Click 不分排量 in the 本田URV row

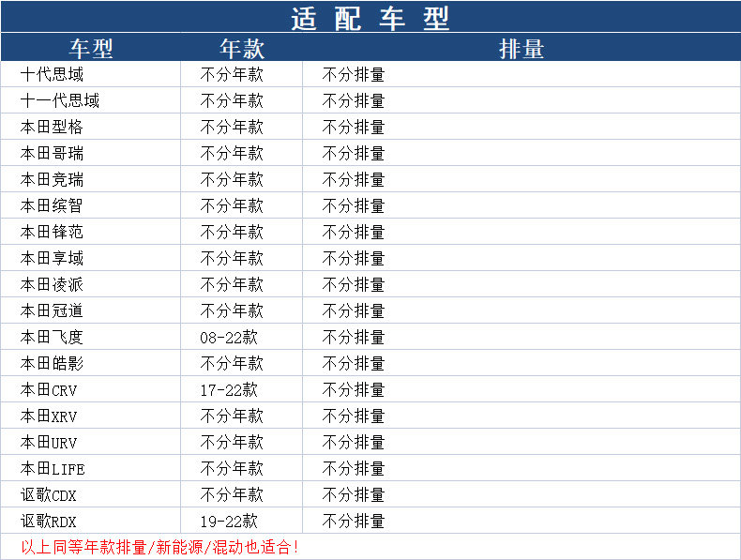(x=354, y=443)
